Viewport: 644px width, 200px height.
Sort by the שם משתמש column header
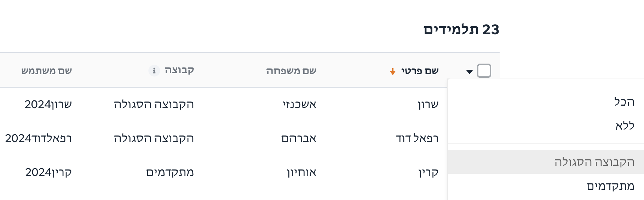[47, 71]
